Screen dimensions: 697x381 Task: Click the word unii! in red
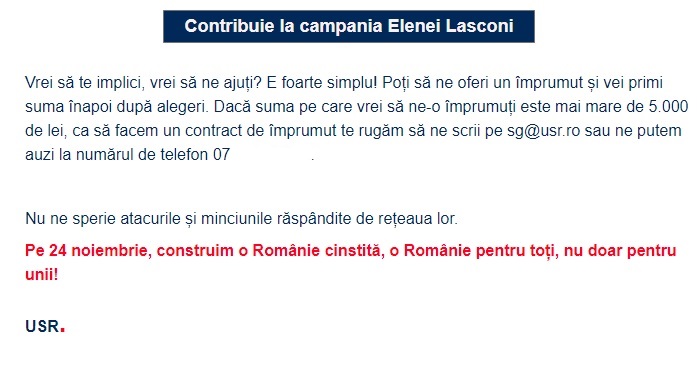click(41, 274)
